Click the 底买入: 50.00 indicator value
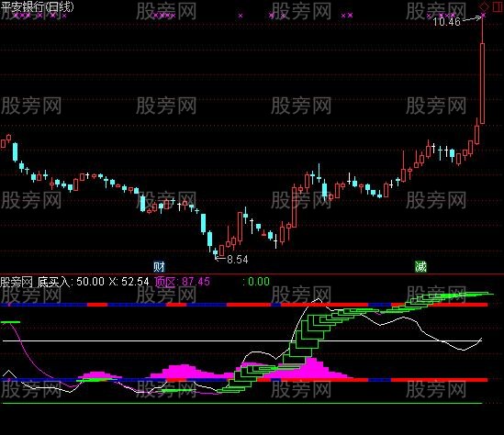 pos(71,282)
